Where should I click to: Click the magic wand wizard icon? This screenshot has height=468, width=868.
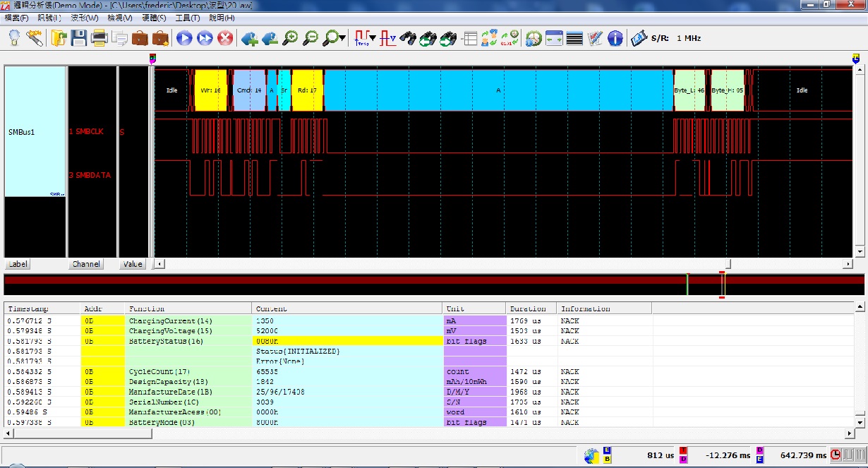pyautogui.click(x=35, y=38)
